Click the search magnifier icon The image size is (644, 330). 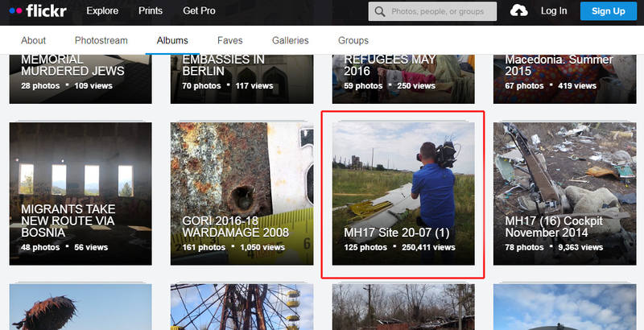point(380,11)
